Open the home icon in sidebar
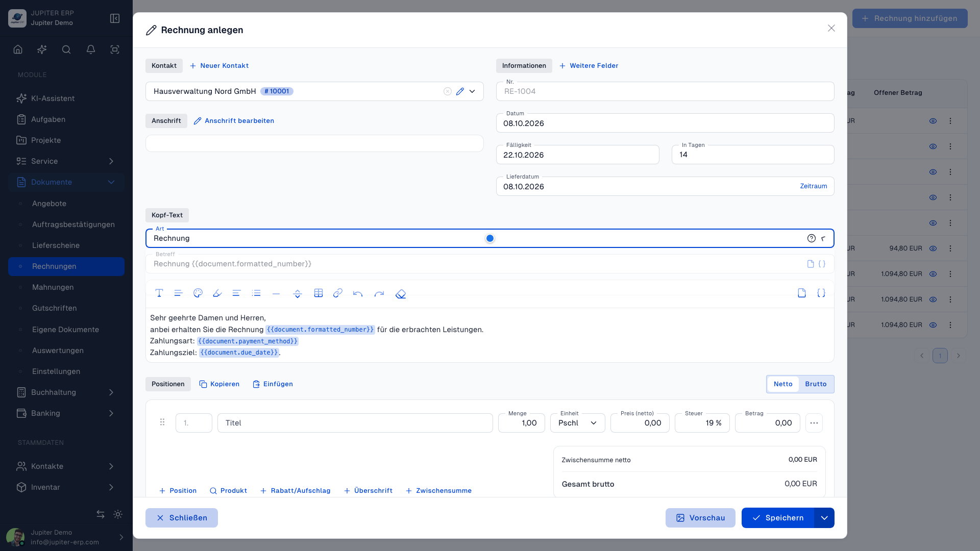The image size is (980, 551). coord(18,49)
